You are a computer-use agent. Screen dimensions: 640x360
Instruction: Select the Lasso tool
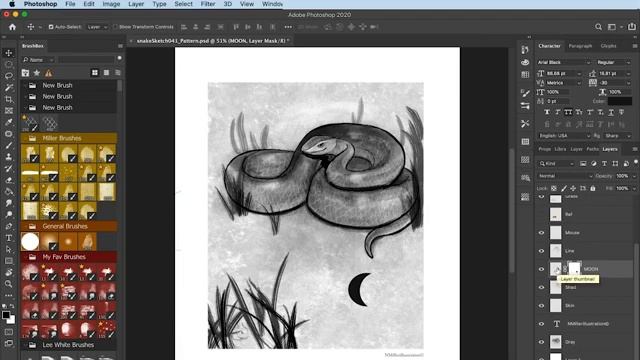(9, 76)
